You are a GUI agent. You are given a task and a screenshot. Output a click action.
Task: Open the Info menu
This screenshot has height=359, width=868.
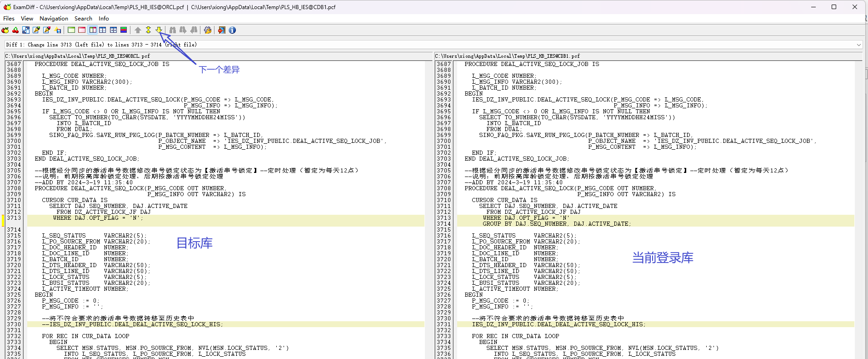104,19
